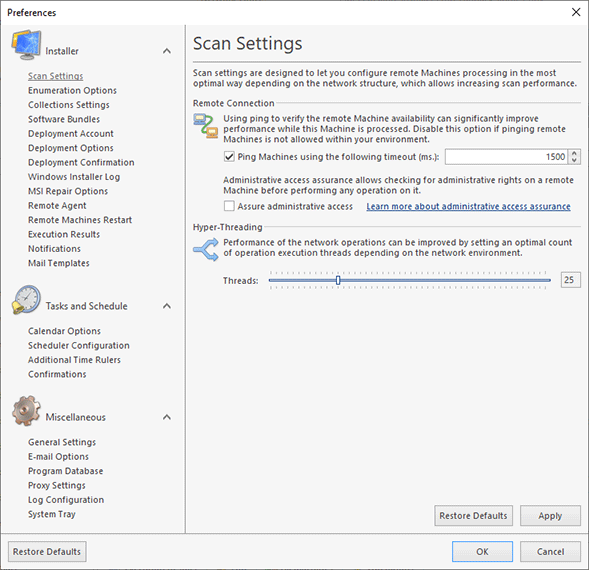This screenshot has width=589, height=570.
Task: Open Scan Settings page
Action: click(x=56, y=76)
